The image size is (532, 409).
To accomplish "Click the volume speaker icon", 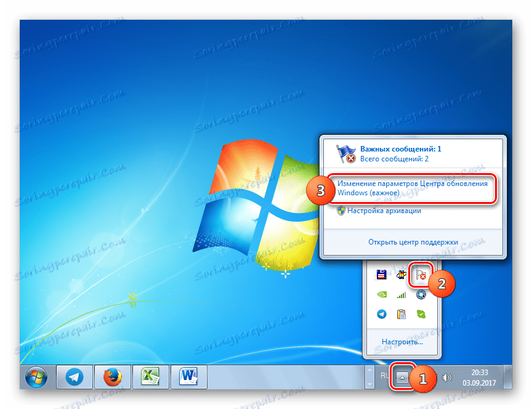I will 447,377.
